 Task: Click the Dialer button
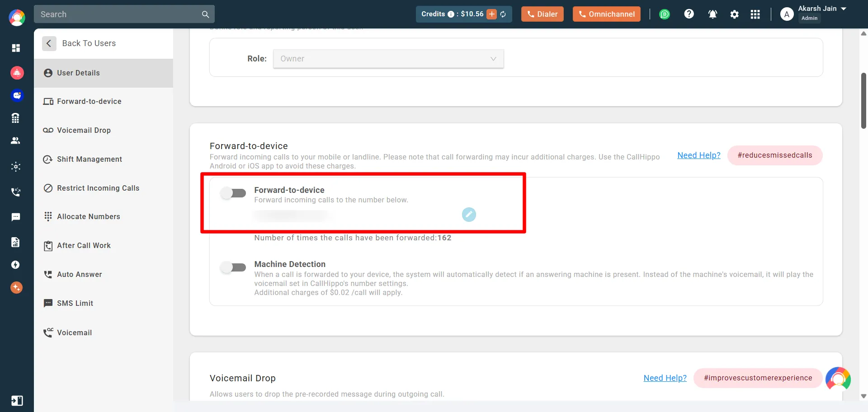point(542,14)
